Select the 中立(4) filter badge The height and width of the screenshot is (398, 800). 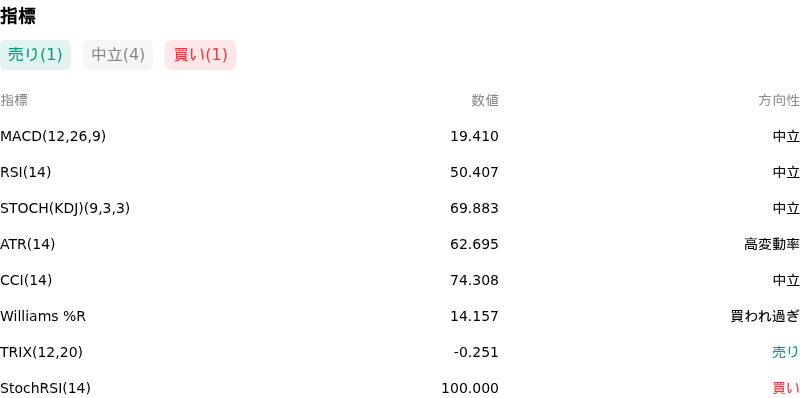pyautogui.click(x=118, y=55)
